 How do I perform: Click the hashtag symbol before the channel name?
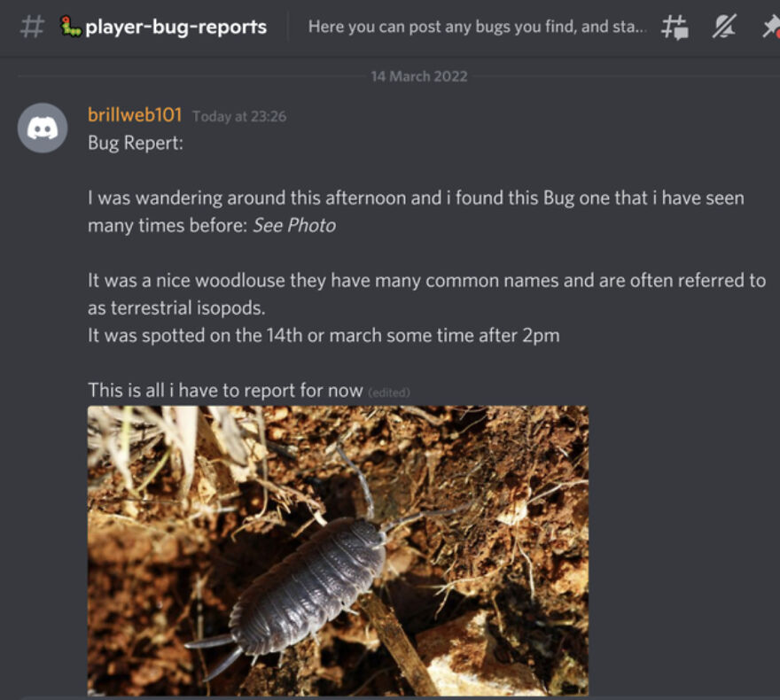pyautogui.click(x=33, y=27)
